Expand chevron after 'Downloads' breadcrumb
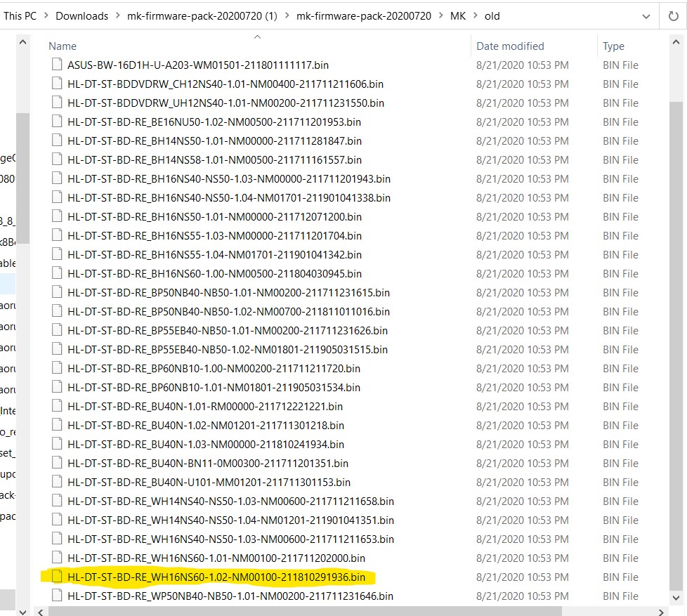The width and height of the screenshot is (687, 616). coord(117,15)
